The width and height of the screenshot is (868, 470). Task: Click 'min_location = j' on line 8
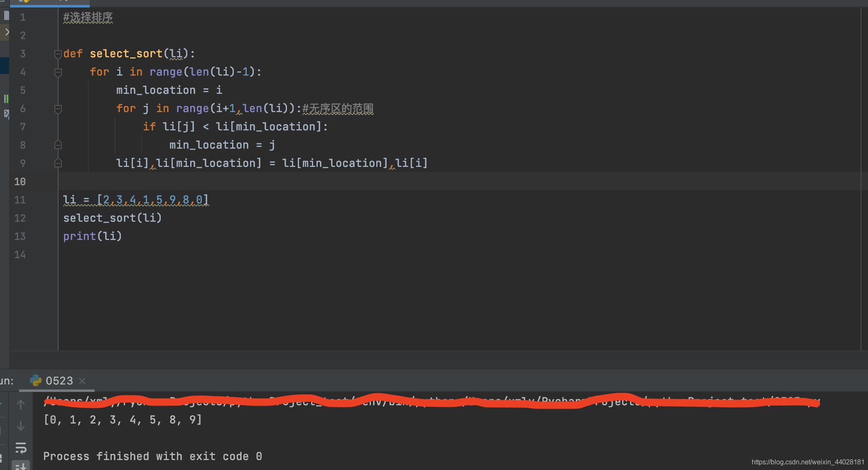coord(222,145)
